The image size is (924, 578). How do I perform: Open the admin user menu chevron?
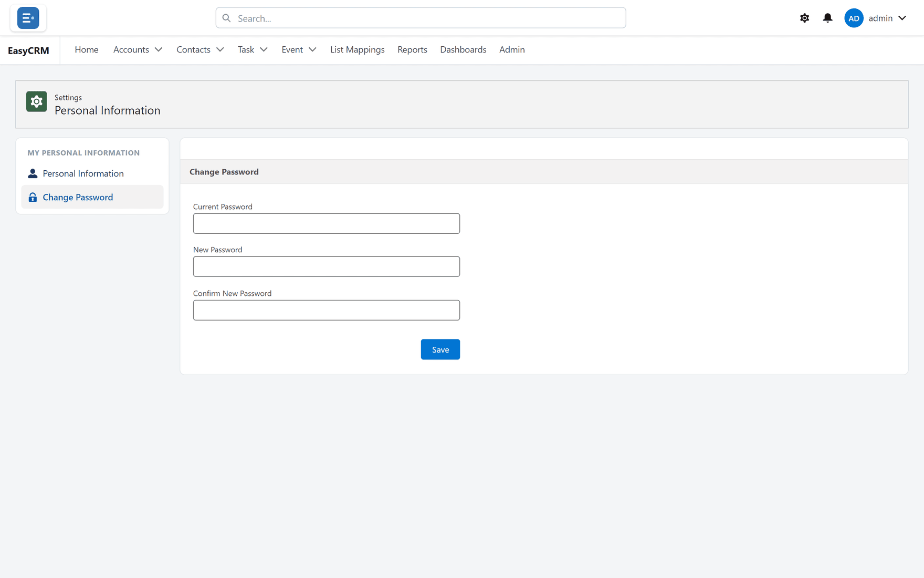click(902, 18)
